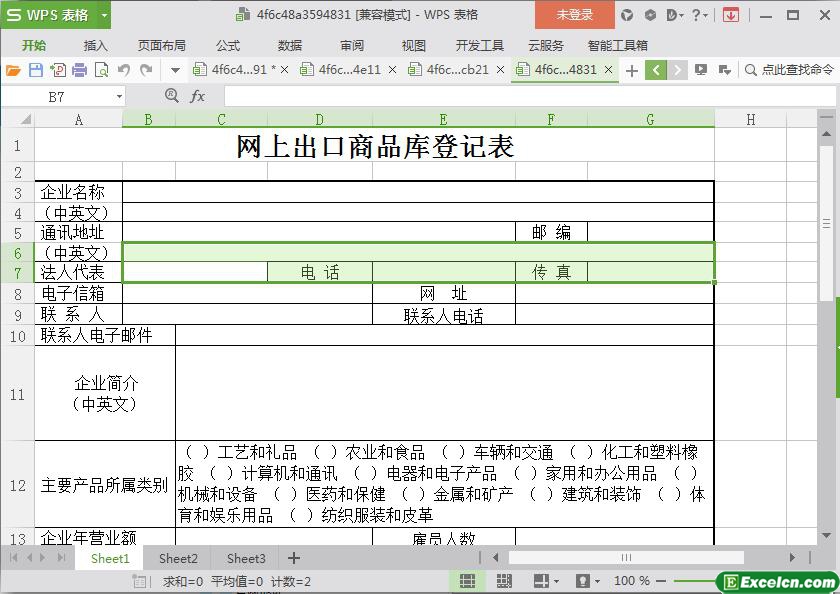Expand the quick access toolbar dropdown
This screenshot has width=840, height=594.
point(175,70)
